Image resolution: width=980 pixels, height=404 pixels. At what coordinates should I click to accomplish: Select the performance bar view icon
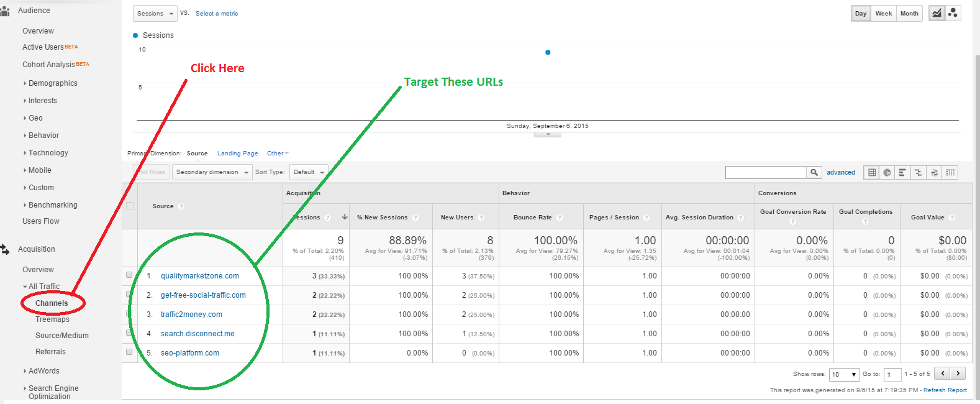point(902,172)
